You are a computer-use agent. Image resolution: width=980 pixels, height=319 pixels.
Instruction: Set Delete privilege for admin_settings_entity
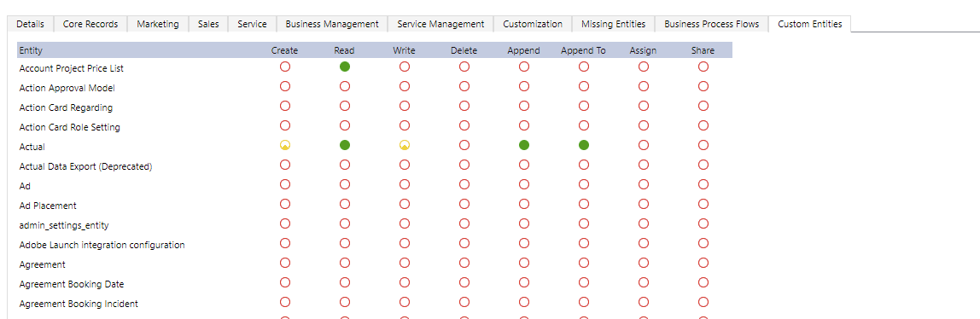coord(464,223)
